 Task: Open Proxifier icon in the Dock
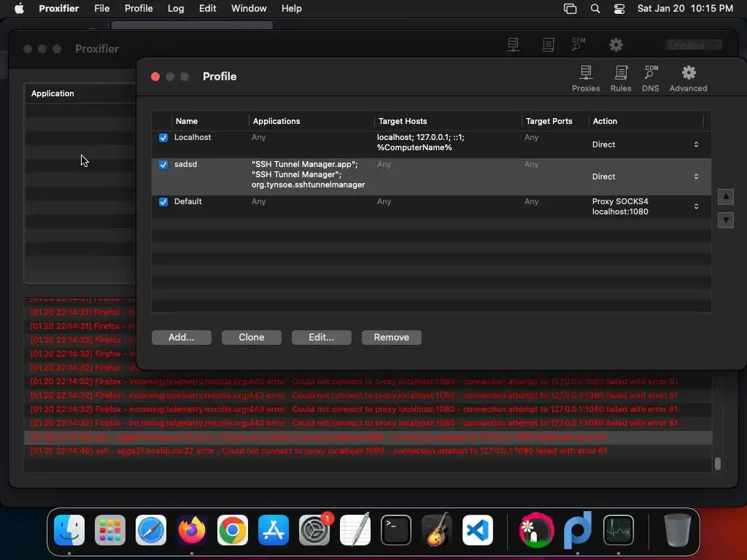click(578, 530)
